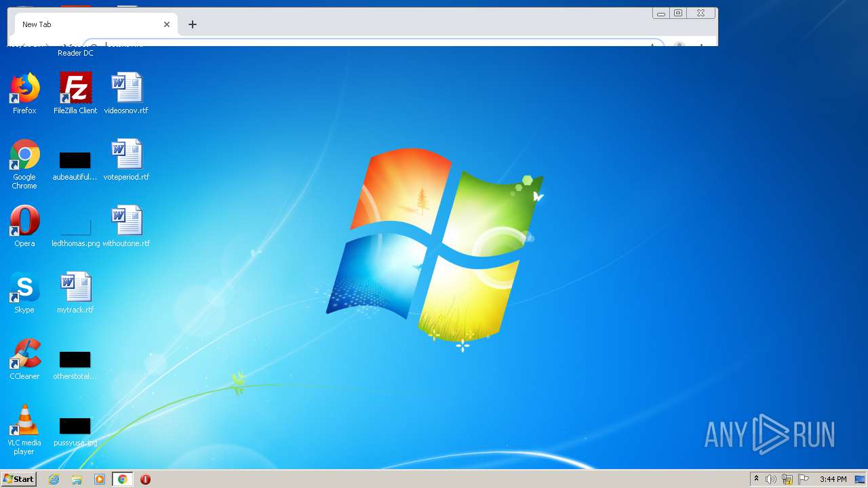The image size is (868, 488).
Task: Select the otherstotal file thumbnail
Action: [75, 365]
